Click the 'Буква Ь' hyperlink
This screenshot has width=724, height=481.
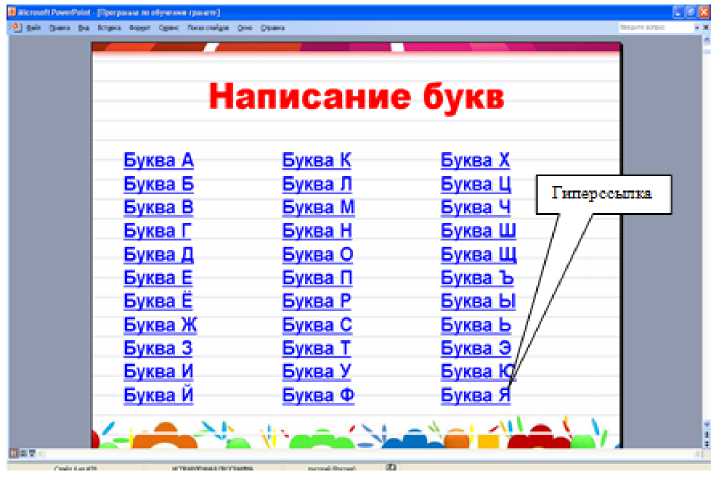pos(476,325)
